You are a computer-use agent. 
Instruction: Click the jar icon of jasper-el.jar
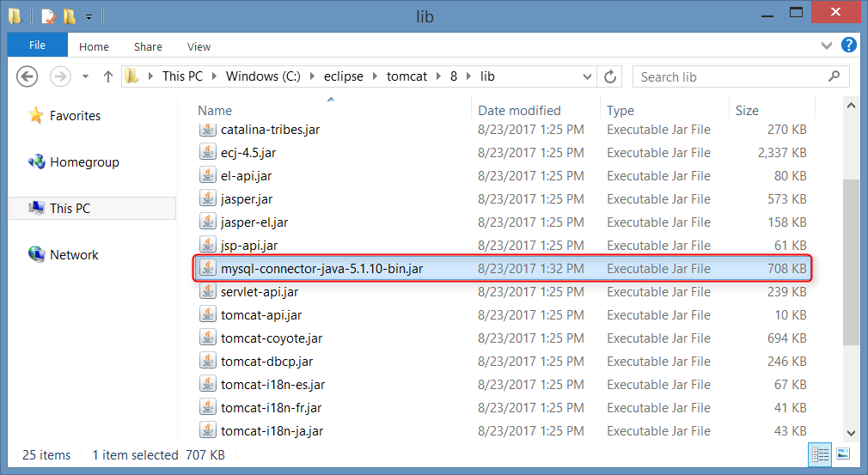(208, 222)
